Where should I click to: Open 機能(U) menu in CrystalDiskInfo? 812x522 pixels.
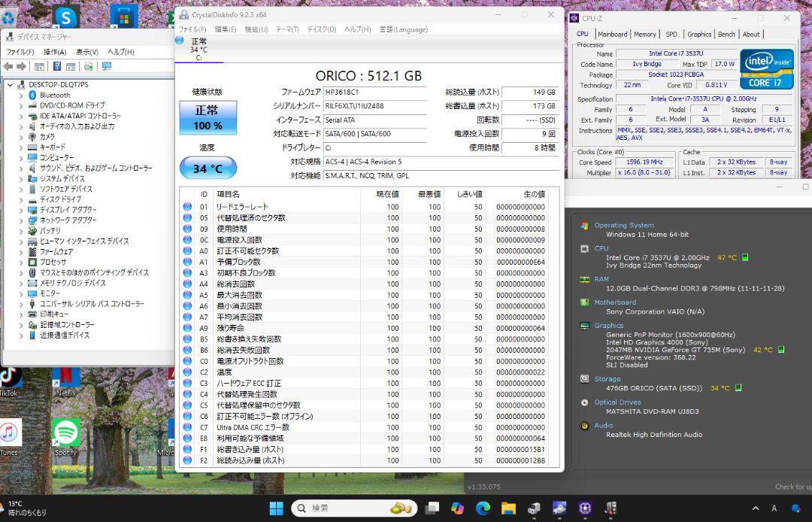click(256, 29)
